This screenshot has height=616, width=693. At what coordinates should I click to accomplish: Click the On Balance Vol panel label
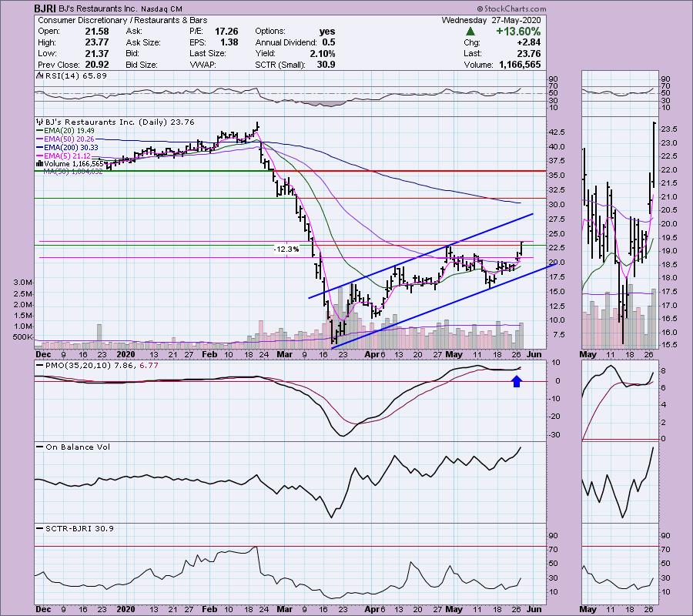coord(78,447)
